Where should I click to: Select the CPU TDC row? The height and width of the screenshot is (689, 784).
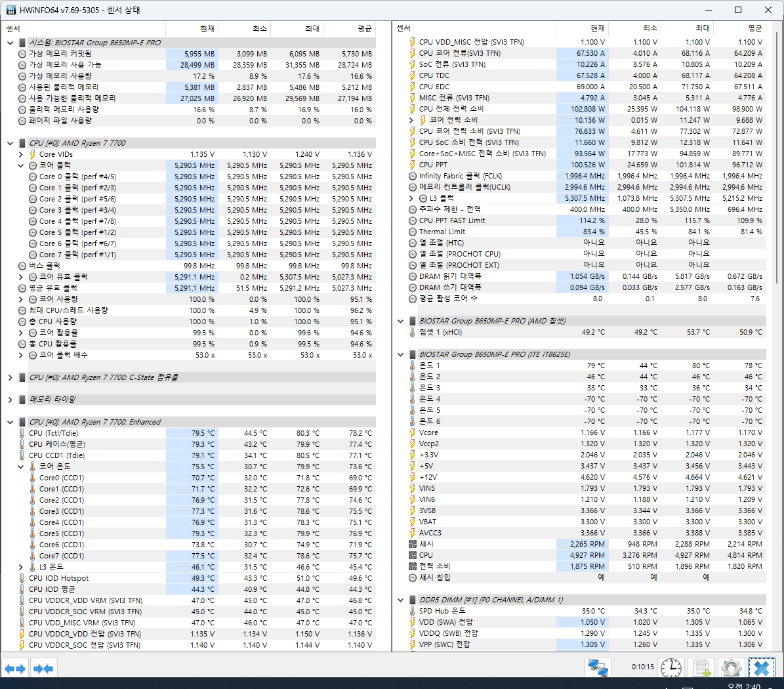pos(586,75)
